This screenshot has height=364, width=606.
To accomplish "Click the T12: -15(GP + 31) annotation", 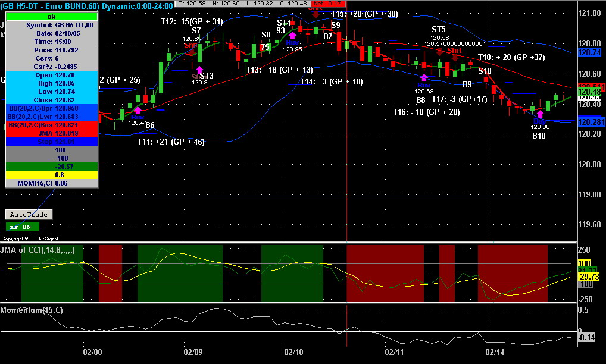I will pos(192,21).
